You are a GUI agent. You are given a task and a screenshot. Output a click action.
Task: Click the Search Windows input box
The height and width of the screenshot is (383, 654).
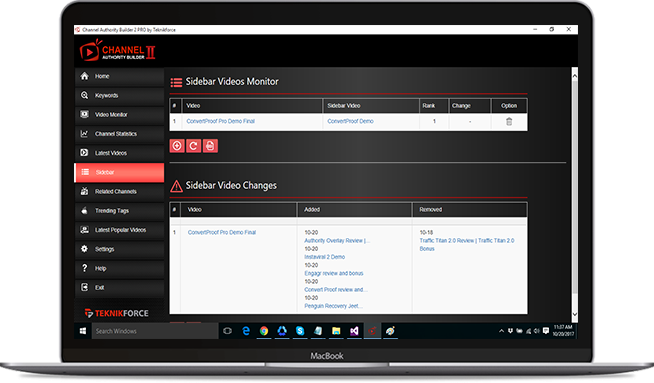tap(155, 331)
